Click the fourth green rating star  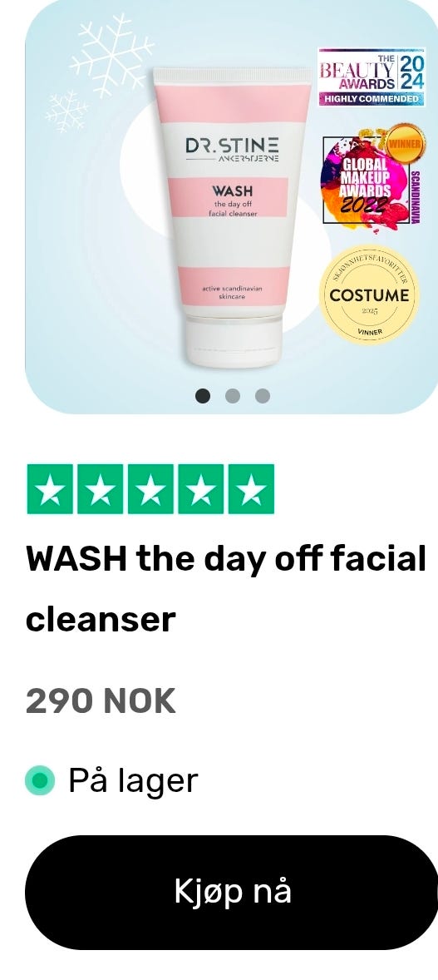200,488
